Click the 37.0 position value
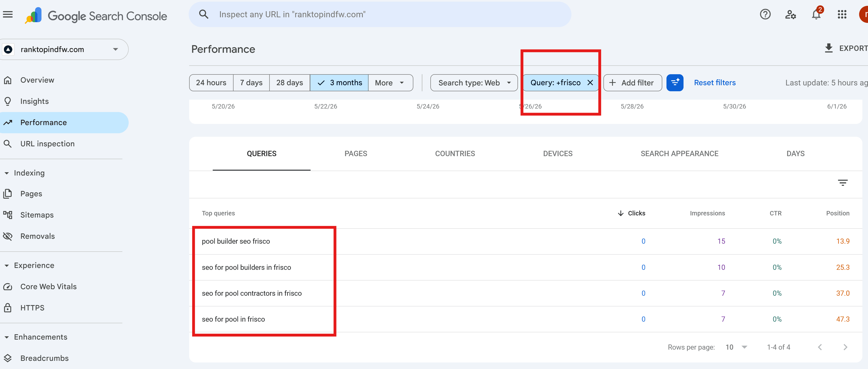The height and width of the screenshot is (369, 868). click(843, 294)
